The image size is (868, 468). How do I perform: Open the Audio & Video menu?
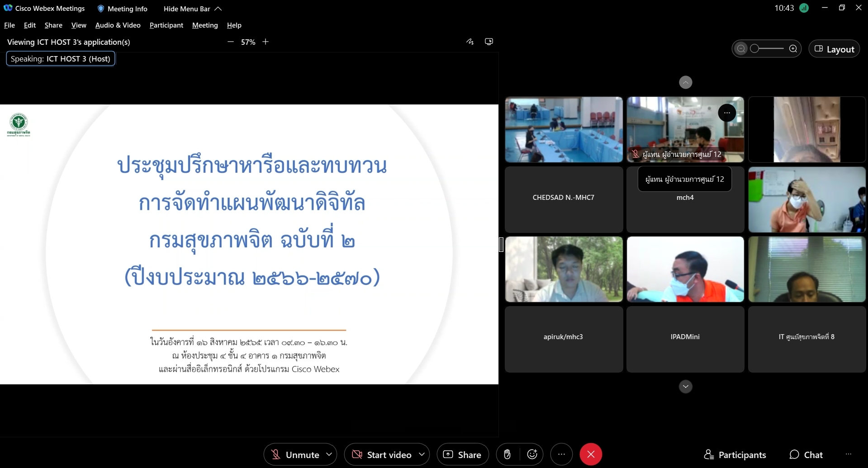(x=118, y=25)
